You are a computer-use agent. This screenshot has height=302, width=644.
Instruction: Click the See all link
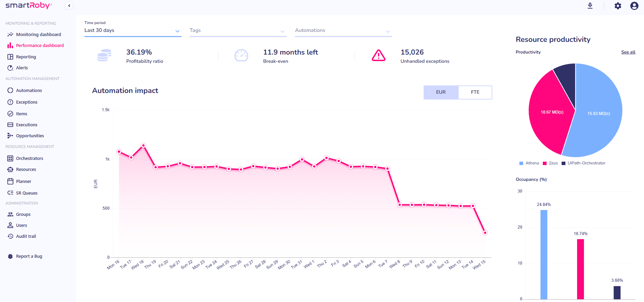click(x=628, y=52)
